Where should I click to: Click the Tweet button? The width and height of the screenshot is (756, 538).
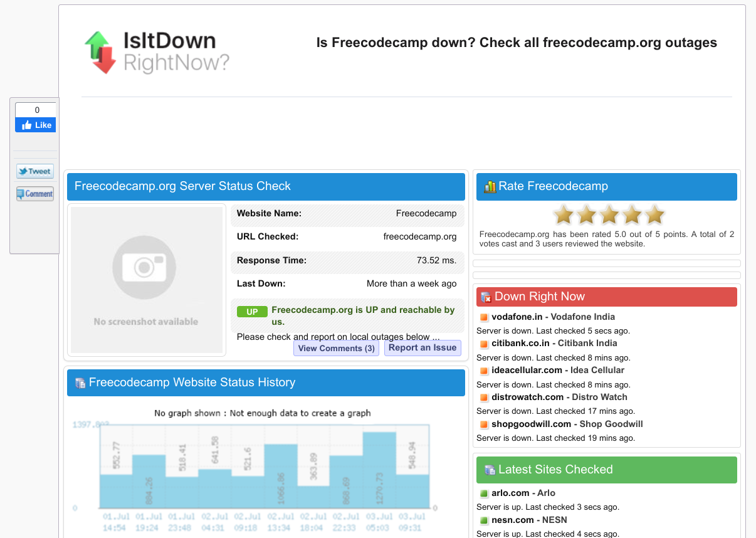coord(35,171)
